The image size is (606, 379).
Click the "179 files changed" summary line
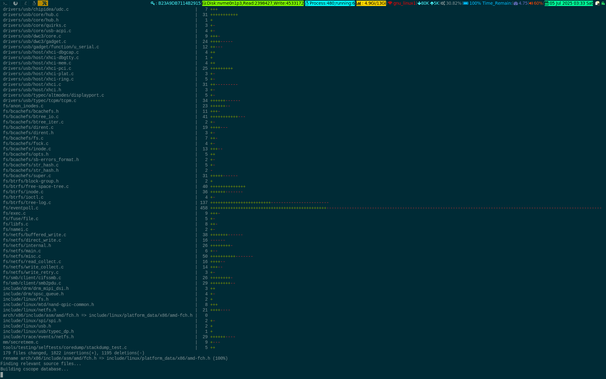coord(73,353)
